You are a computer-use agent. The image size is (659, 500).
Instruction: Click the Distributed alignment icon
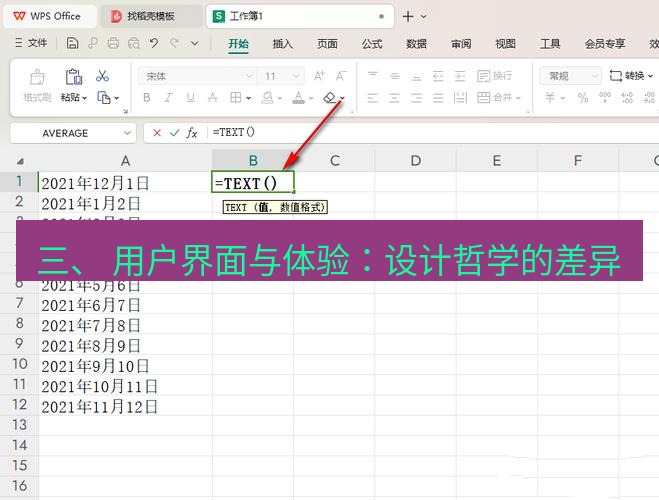[x=460, y=98]
